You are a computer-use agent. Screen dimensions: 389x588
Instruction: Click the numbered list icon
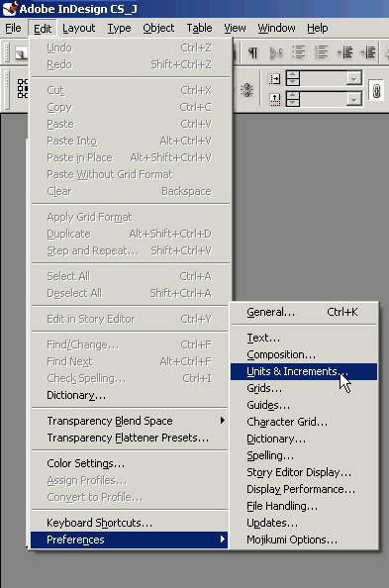321,52
